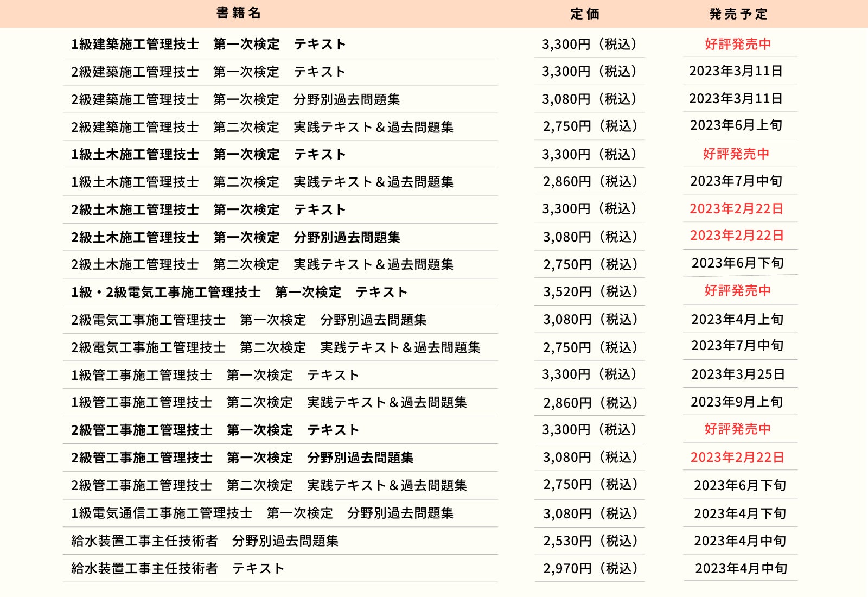Screen dimensions: 868x597
Task: Click 2023年3月11日 for 2級建築 分野別過去問題集
Action: click(x=736, y=98)
